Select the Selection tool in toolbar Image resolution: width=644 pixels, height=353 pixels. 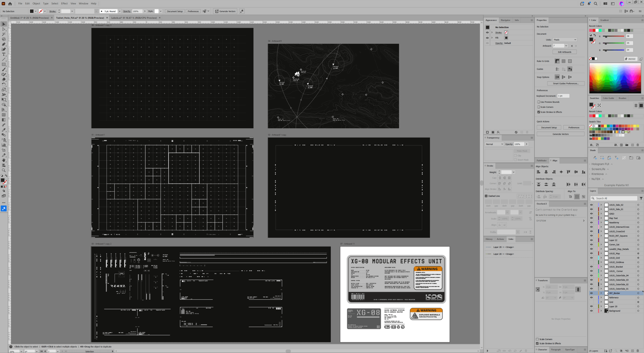[4, 24]
